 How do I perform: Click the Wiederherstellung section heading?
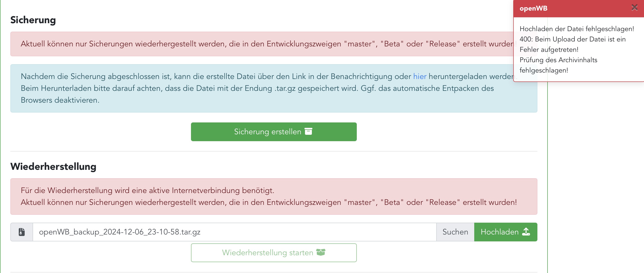(53, 167)
